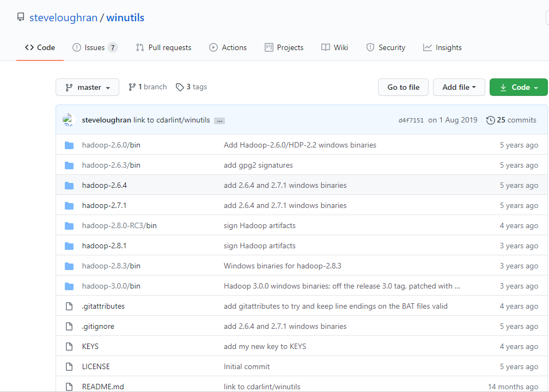Click the folder icon for hadoop-2.8.1

pos(69,246)
